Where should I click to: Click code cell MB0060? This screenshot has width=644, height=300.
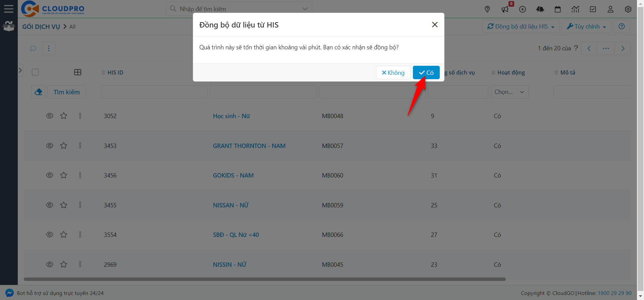333,175
